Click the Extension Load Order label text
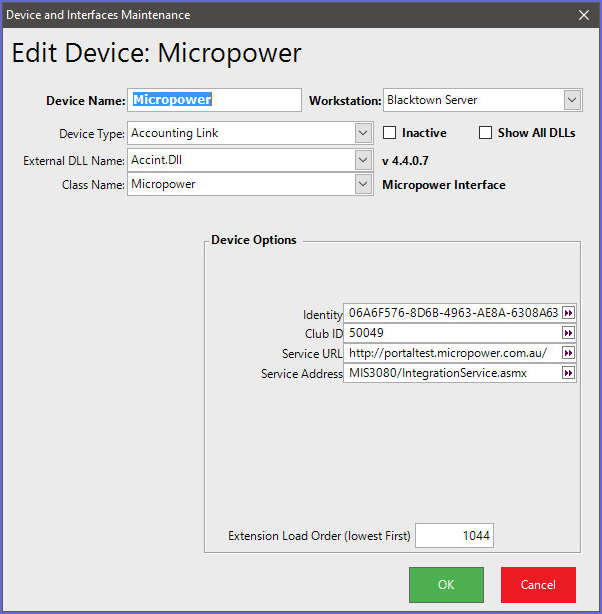This screenshot has height=614, width=602. [319, 536]
